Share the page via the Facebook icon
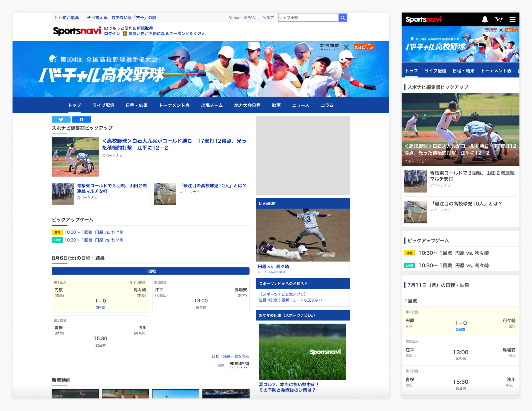This screenshot has width=532, height=411. pos(81,119)
